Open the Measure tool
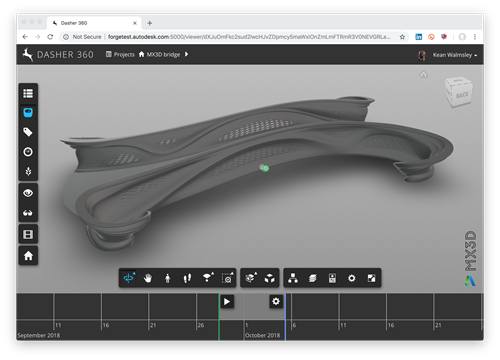The width and height of the screenshot is (500, 360). [251, 278]
